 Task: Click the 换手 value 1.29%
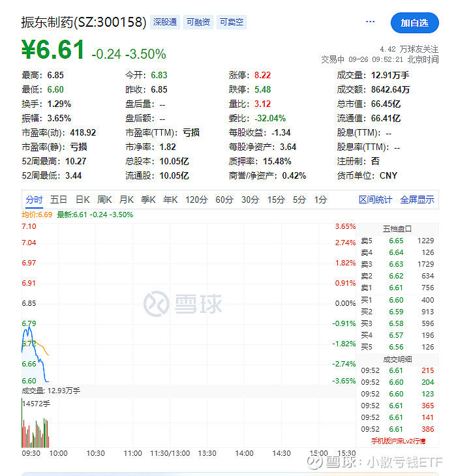59,104
